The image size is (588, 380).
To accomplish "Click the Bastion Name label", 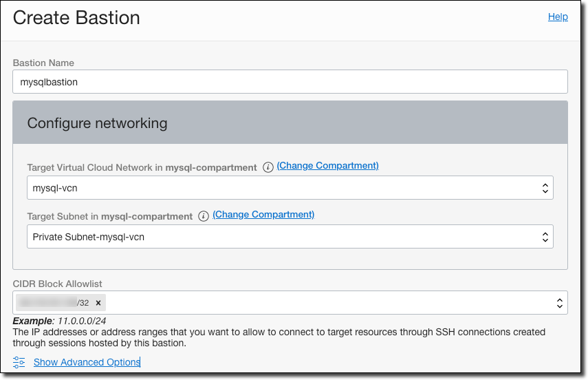I will pyautogui.click(x=43, y=63).
